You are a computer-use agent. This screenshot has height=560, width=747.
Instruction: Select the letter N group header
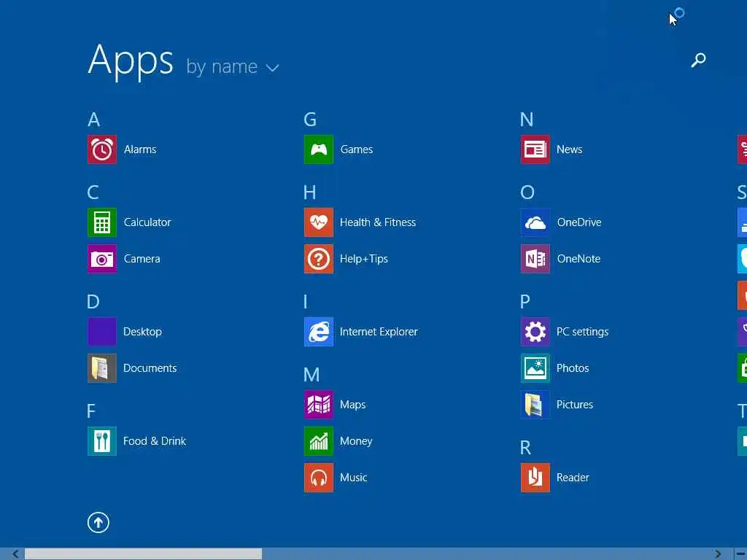point(527,120)
